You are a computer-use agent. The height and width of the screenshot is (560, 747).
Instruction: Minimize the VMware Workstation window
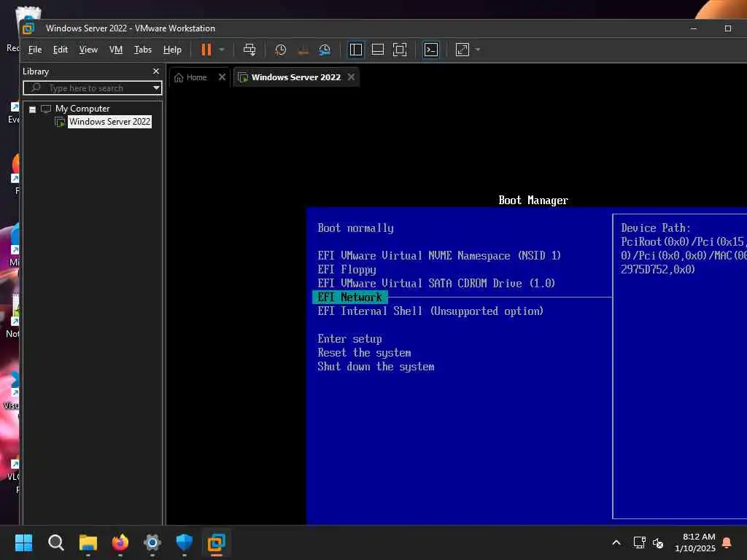pos(694,28)
